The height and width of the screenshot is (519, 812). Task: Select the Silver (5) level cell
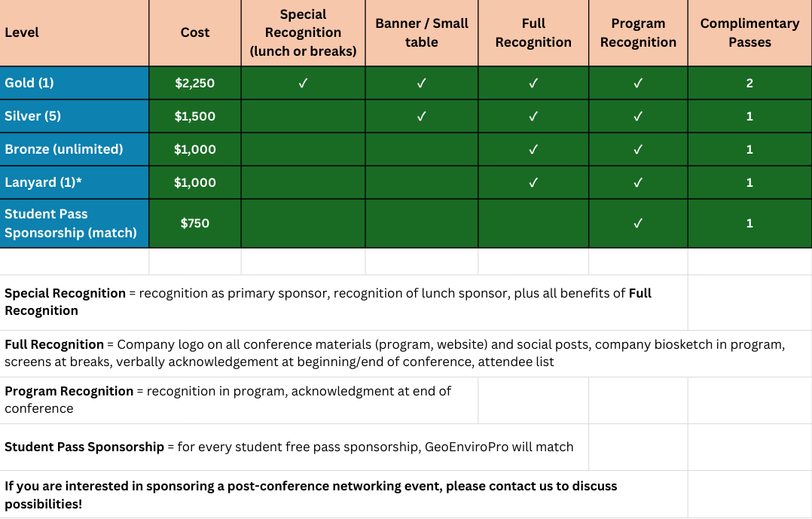click(x=32, y=116)
